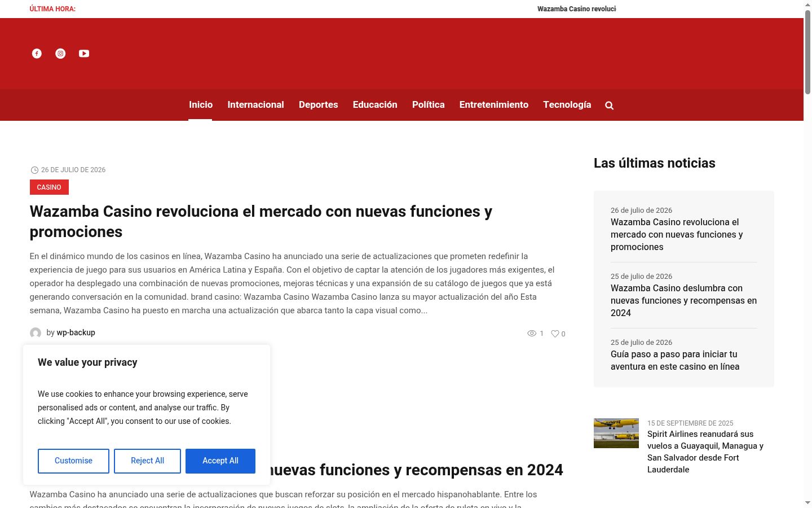Click sidebar date '26 de julio de 2026'
The width and height of the screenshot is (812, 508).
pyautogui.click(x=641, y=210)
